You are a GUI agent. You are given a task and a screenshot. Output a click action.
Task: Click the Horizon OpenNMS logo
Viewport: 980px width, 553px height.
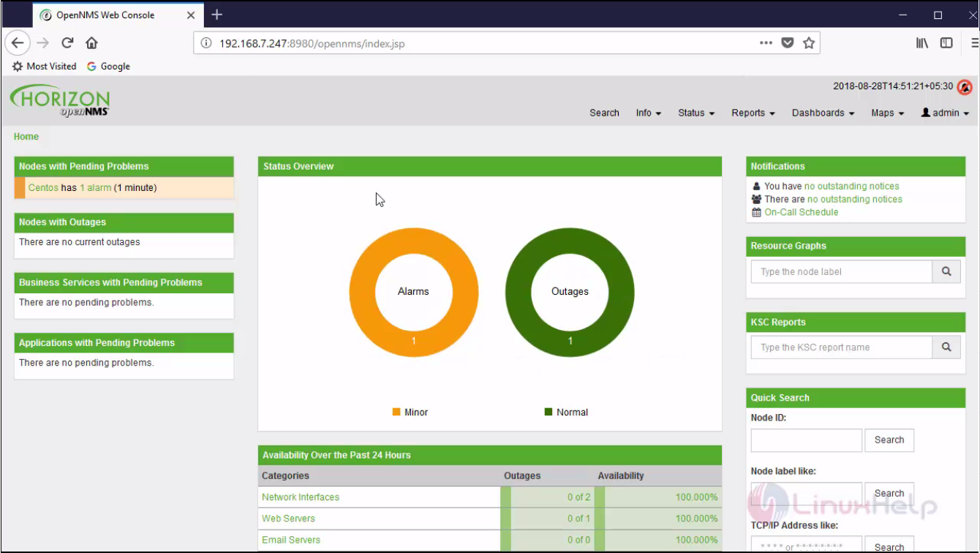tap(60, 101)
